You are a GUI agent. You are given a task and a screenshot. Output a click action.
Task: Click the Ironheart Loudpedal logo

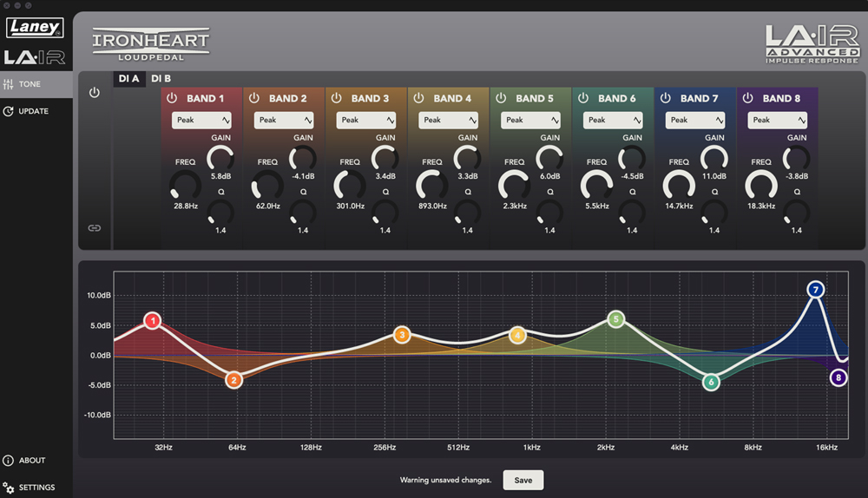[x=150, y=43]
